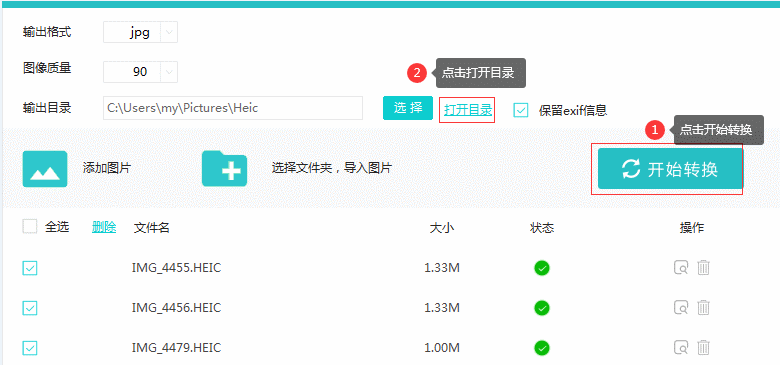Click the 添加图片 label

click(106, 168)
